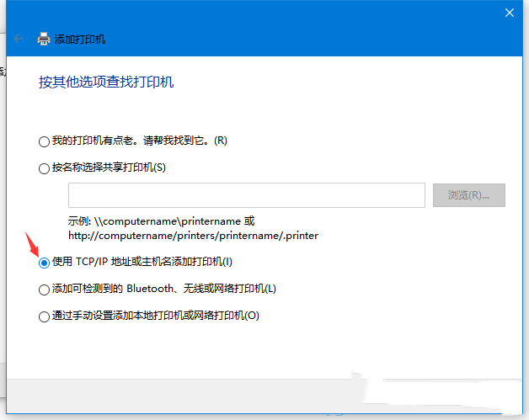Viewport: 529px width, 420px height.
Task: Click the red arrow pointer annotation
Action: [32, 244]
